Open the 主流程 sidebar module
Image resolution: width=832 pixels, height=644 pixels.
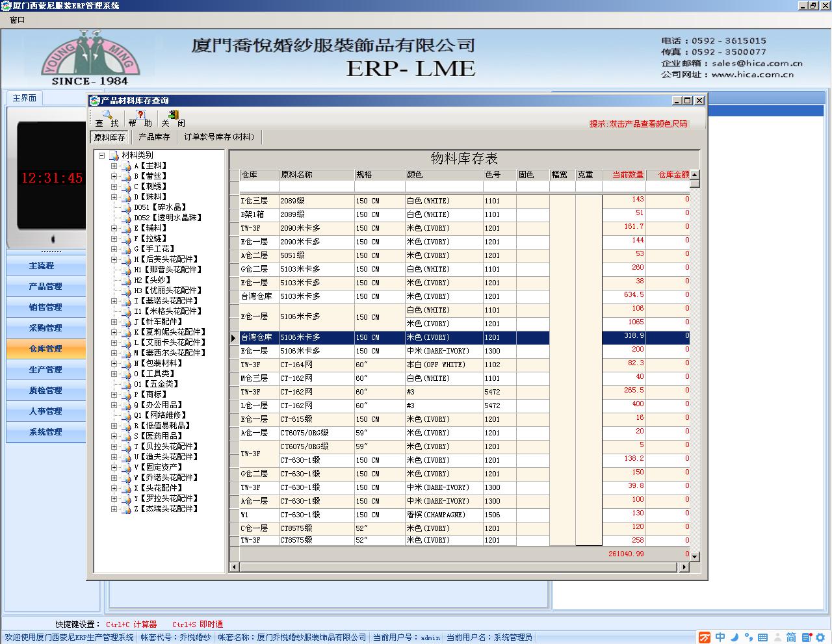click(45, 266)
